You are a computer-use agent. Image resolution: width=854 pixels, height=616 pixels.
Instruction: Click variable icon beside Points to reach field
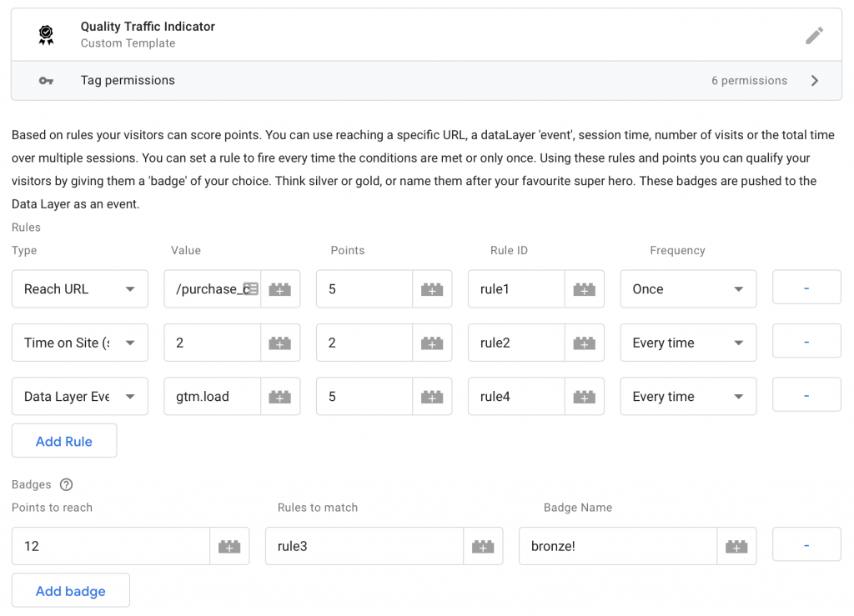[x=229, y=546]
